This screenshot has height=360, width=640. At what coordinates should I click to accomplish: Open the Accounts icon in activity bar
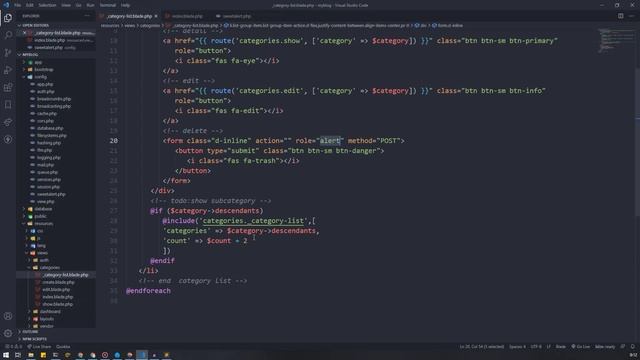(8, 316)
